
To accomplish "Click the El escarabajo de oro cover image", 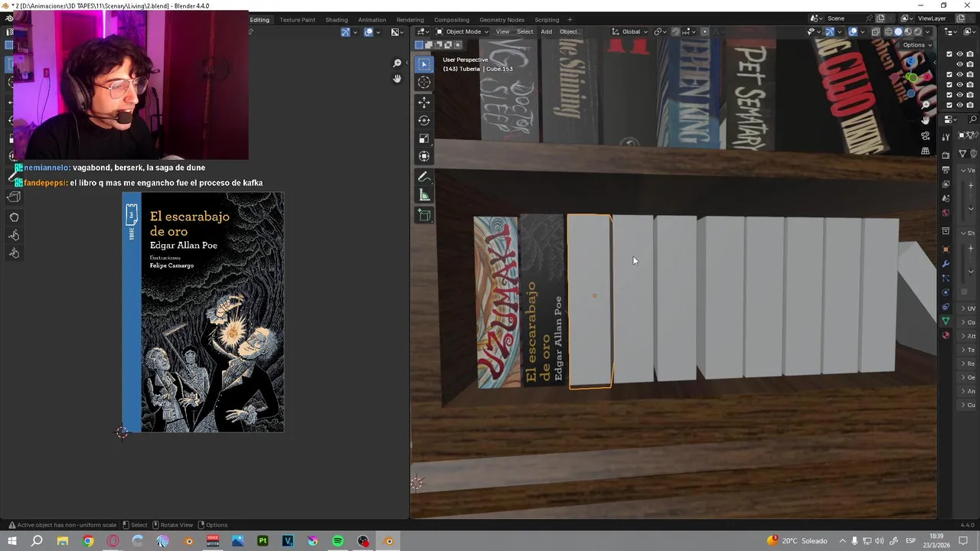I will point(203,312).
